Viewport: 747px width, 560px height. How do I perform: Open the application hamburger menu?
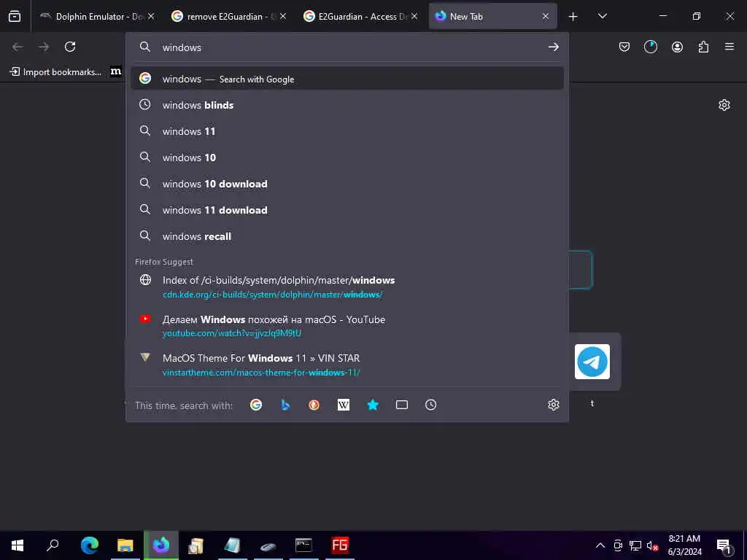coord(729,47)
